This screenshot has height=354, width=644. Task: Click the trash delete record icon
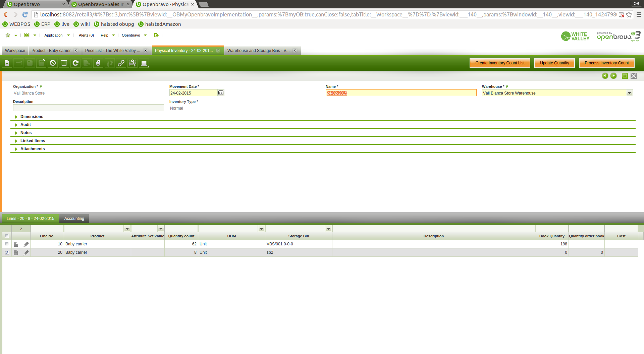tap(64, 63)
